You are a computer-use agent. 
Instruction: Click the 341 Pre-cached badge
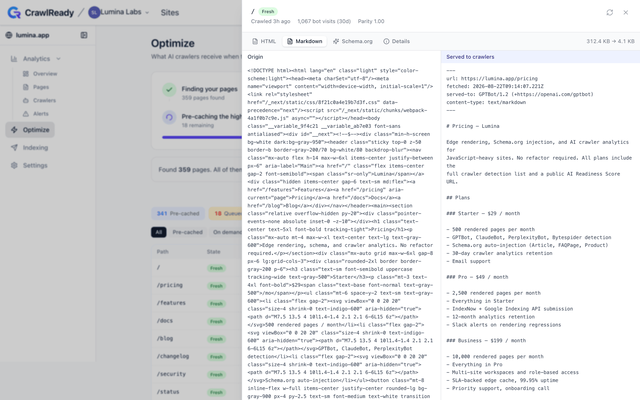tap(178, 213)
